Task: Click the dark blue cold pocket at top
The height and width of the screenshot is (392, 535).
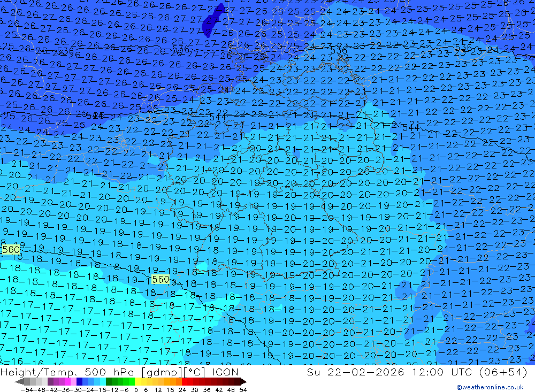Action: (212, 21)
